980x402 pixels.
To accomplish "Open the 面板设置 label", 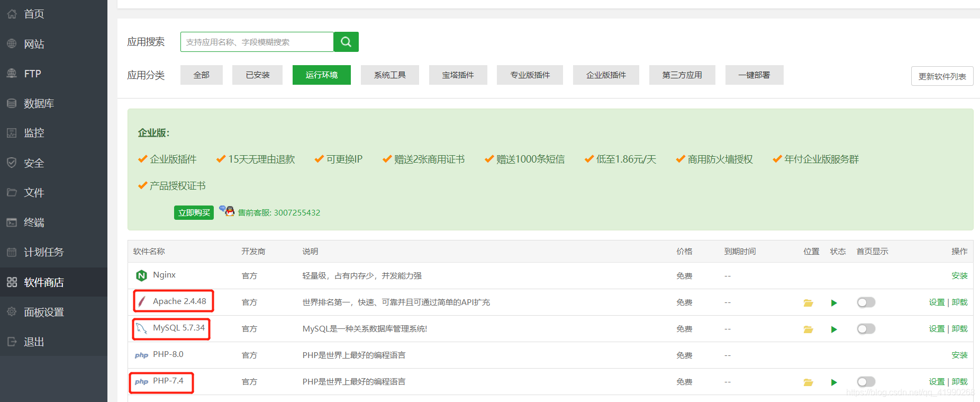I will (44, 312).
